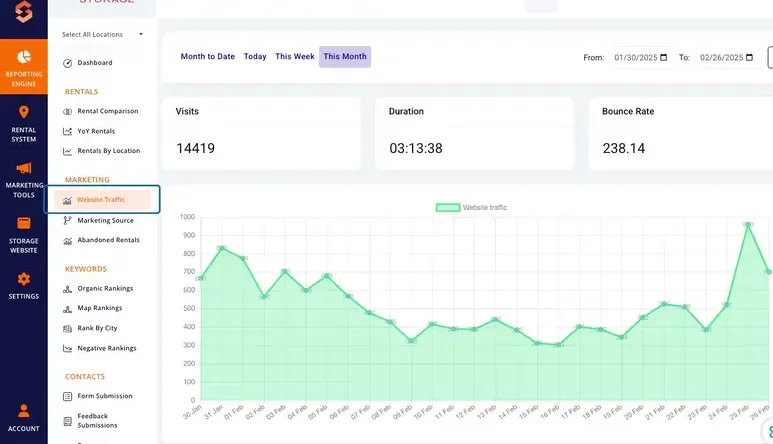773x444 pixels.
Task: Click the 25 Feb peak data point
Action: tap(748, 225)
